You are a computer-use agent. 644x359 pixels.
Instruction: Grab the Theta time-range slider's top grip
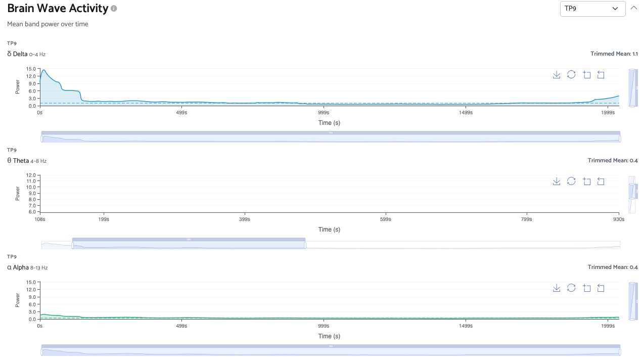click(189, 239)
